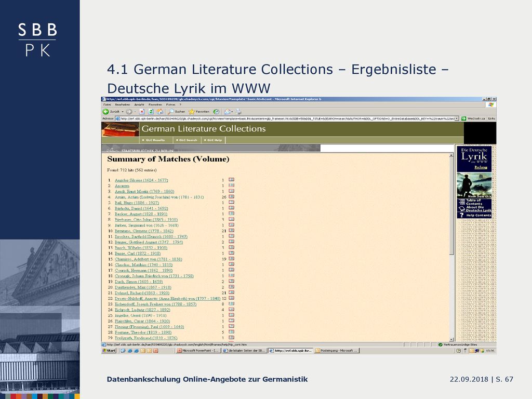Click the Vertrauenswürdige Sites status indicator

pyautogui.click(x=458, y=345)
